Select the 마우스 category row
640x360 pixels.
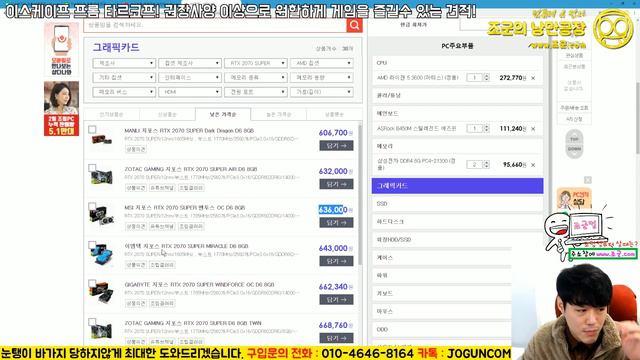click(x=442, y=311)
